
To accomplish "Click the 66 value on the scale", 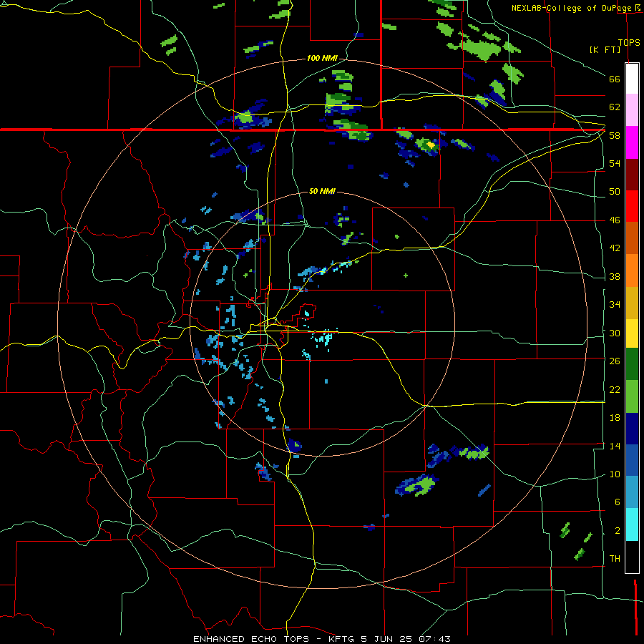I will coord(615,79).
